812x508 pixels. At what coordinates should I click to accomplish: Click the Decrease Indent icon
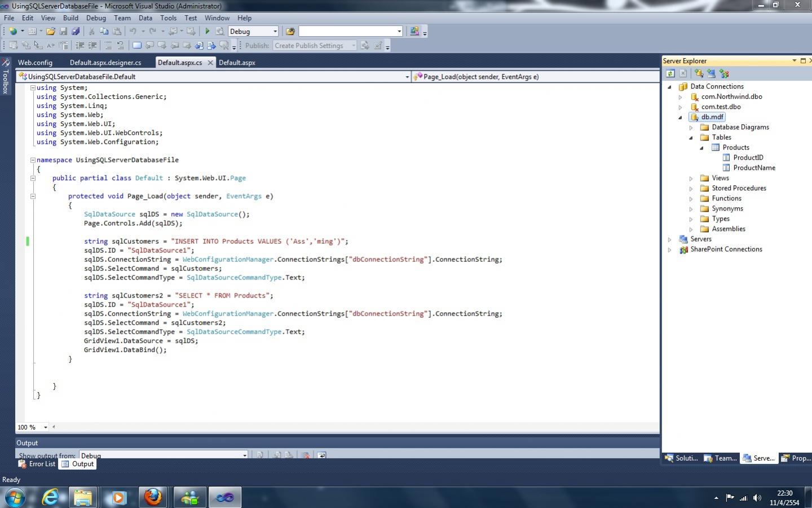tap(80, 46)
